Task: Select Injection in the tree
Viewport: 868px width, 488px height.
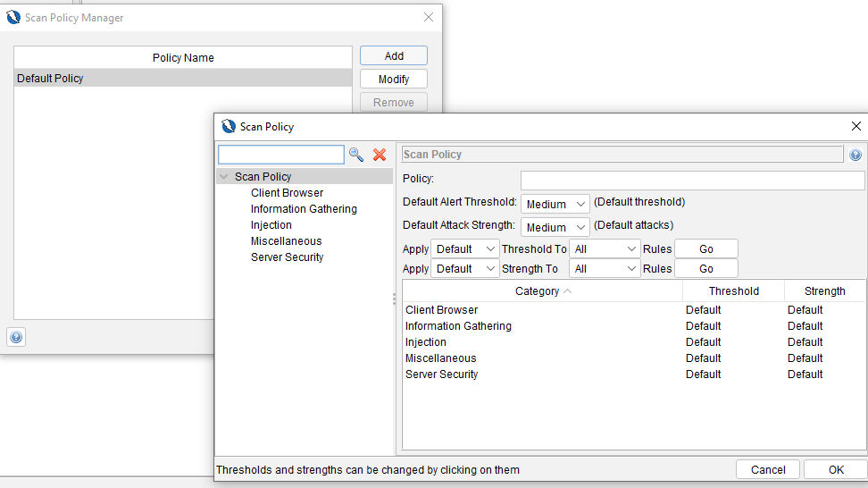Action: click(271, 225)
